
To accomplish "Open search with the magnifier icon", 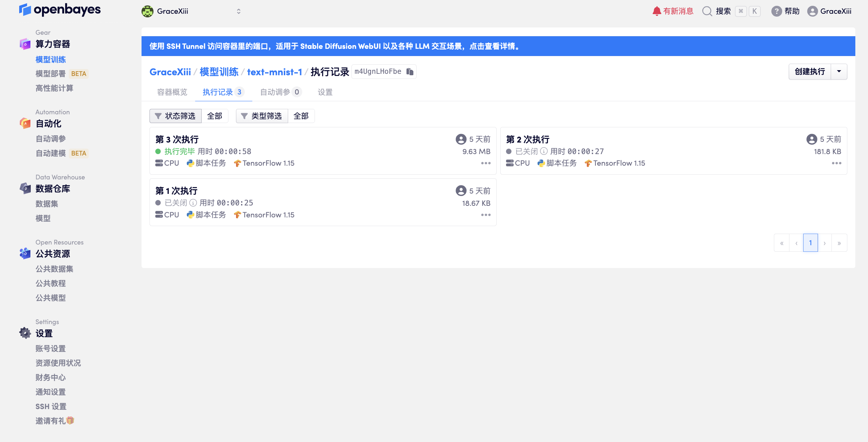I will pyautogui.click(x=706, y=11).
